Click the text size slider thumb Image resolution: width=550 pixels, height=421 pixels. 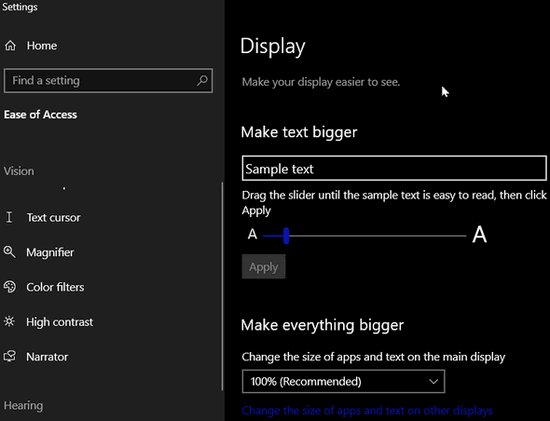(x=286, y=236)
